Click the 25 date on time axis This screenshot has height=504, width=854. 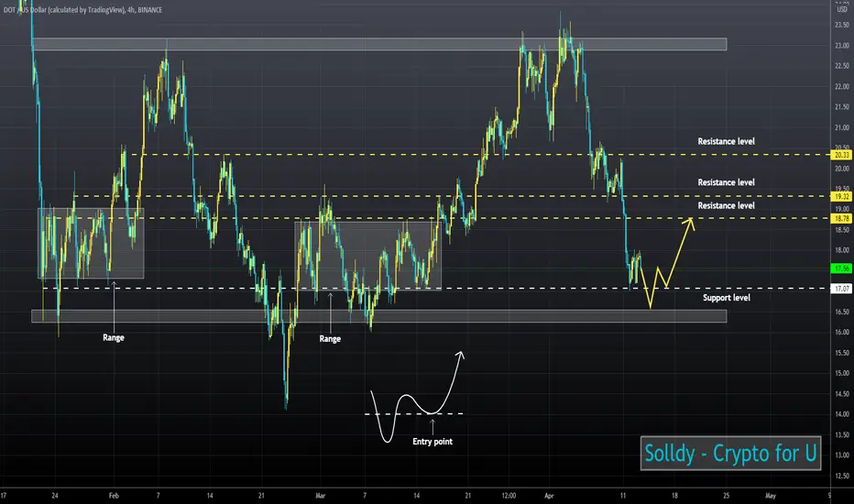(x=726, y=496)
